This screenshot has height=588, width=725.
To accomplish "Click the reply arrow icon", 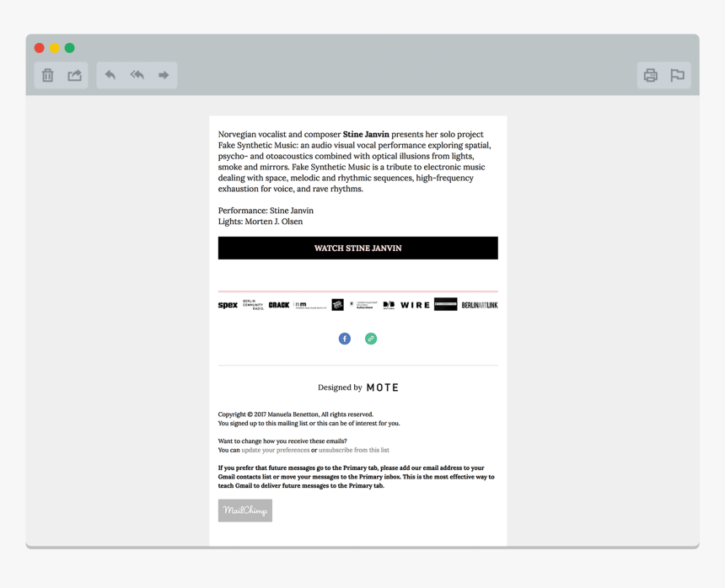I will click(110, 75).
